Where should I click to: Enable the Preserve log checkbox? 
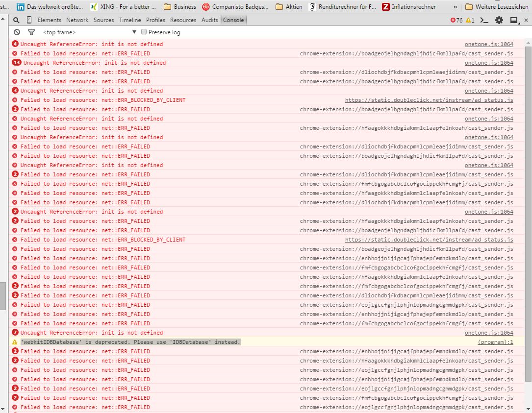[144, 32]
